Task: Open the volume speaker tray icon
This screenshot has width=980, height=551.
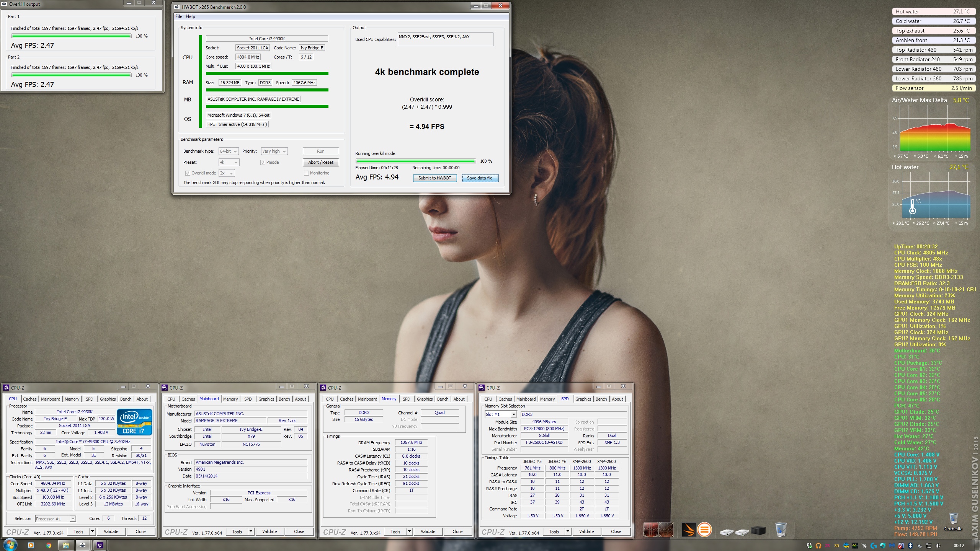Action: (x=938, y=546)
